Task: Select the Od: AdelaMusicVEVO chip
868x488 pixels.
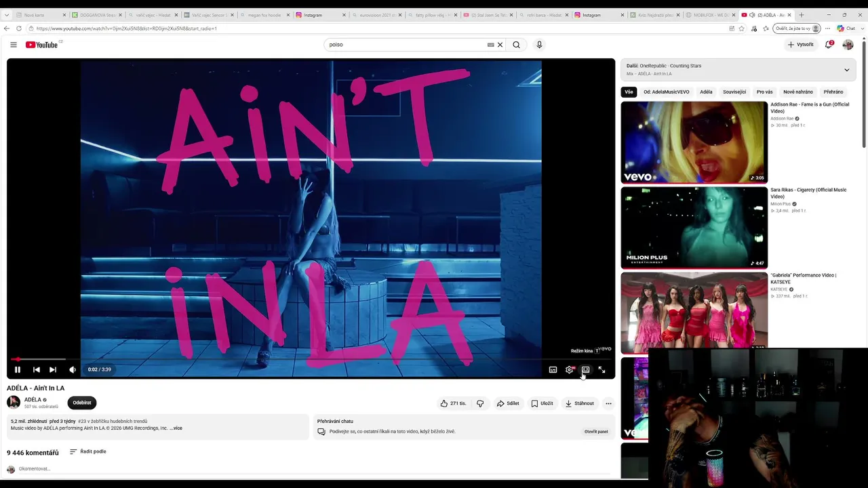Action: pos(667,92)
